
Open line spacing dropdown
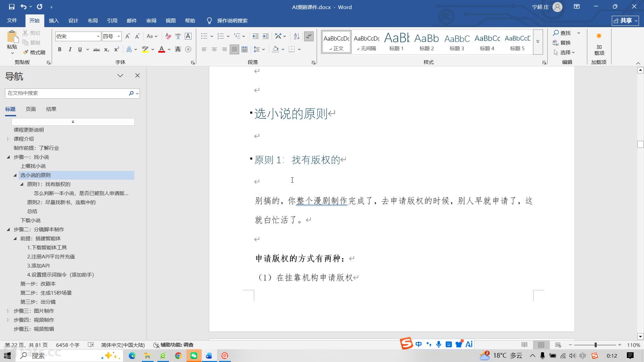pyautogui.click(x=259, y=50)
